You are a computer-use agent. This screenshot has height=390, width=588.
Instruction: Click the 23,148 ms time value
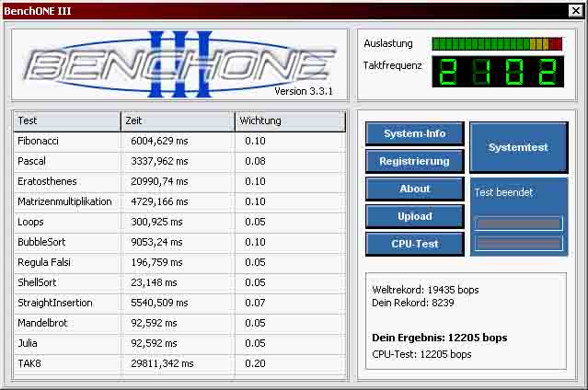click(x=154, y=283)
